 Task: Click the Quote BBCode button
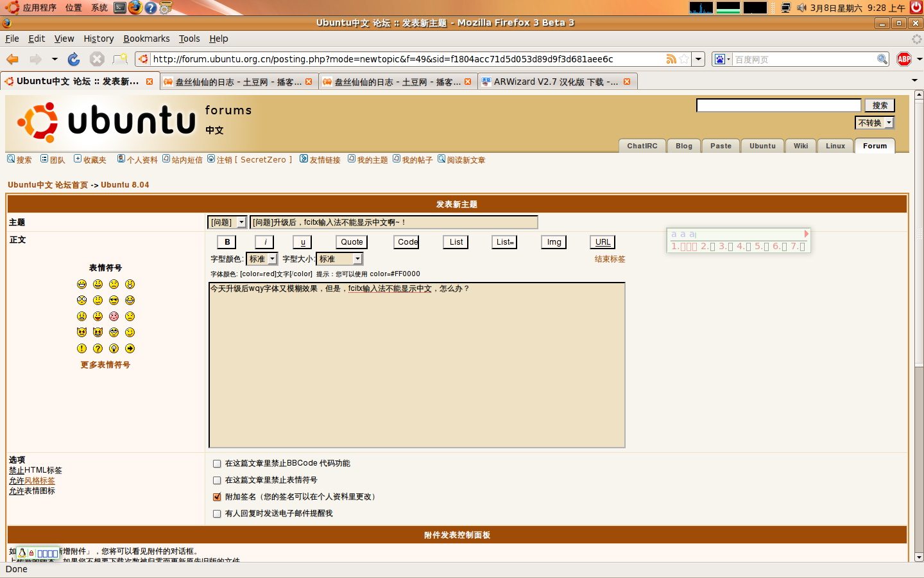click(352, 242)
